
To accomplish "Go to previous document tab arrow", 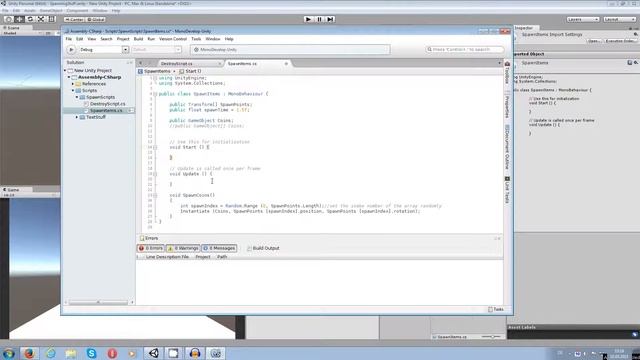I will coord(140,63).
